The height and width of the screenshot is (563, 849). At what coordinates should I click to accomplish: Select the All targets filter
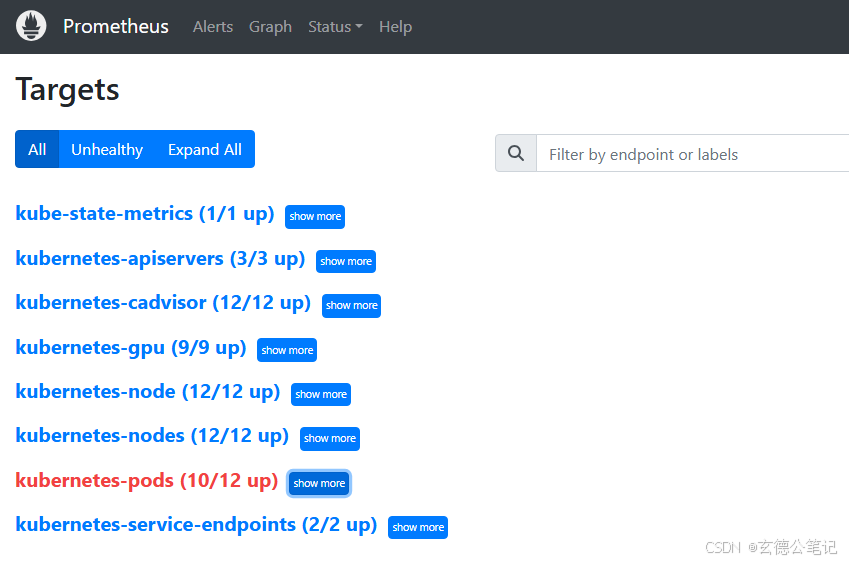(37, 149)
